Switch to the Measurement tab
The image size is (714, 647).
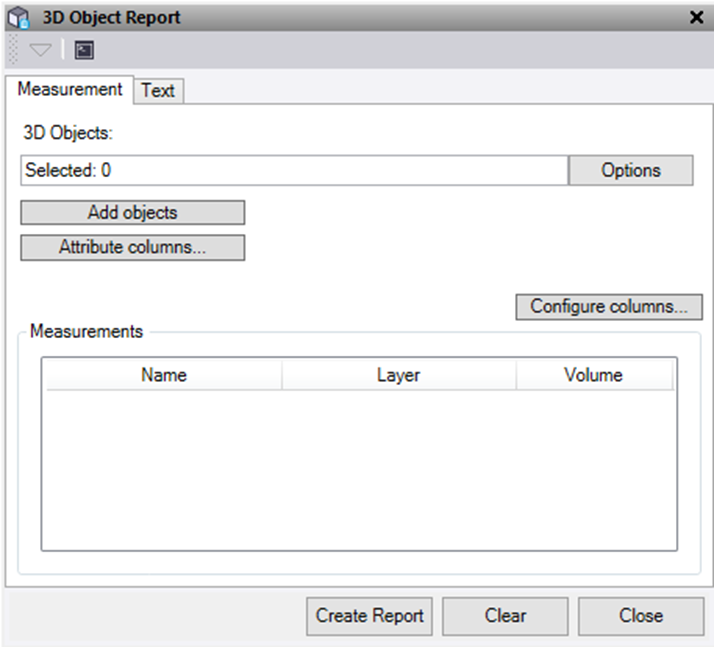tap(69, 89)
